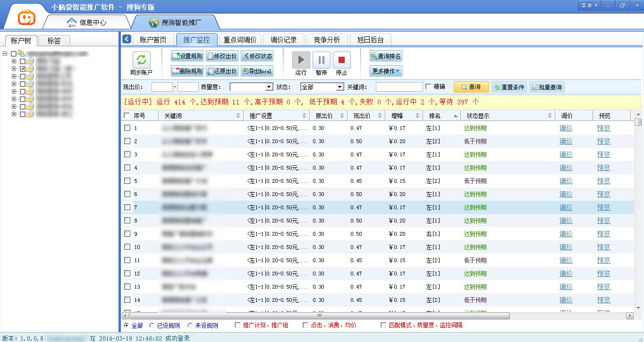Click the 设置规则 toolbar button

coord(187,56)
